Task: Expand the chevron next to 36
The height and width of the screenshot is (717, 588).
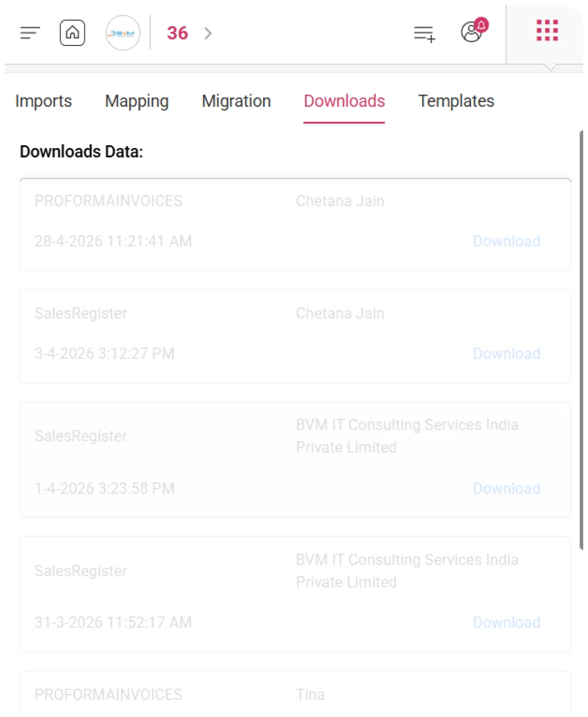Action: (208, 33)
